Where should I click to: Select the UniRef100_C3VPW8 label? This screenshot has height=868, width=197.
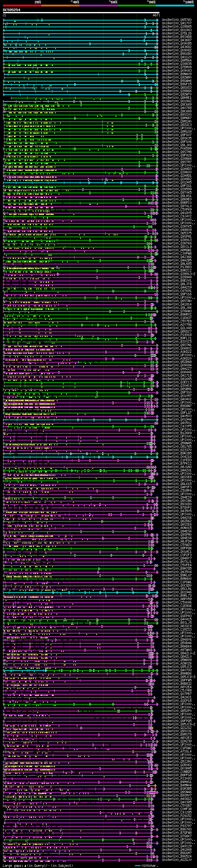point(177,253)
